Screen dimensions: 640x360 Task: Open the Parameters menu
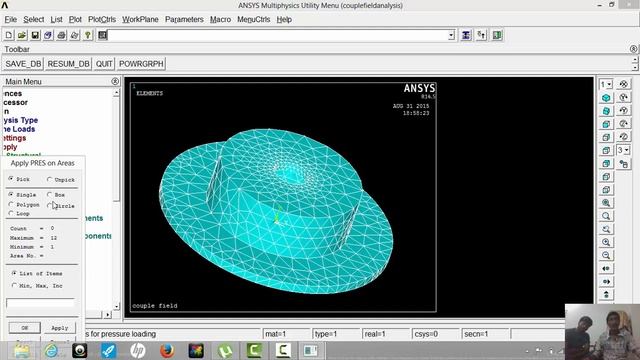(184, 19)
